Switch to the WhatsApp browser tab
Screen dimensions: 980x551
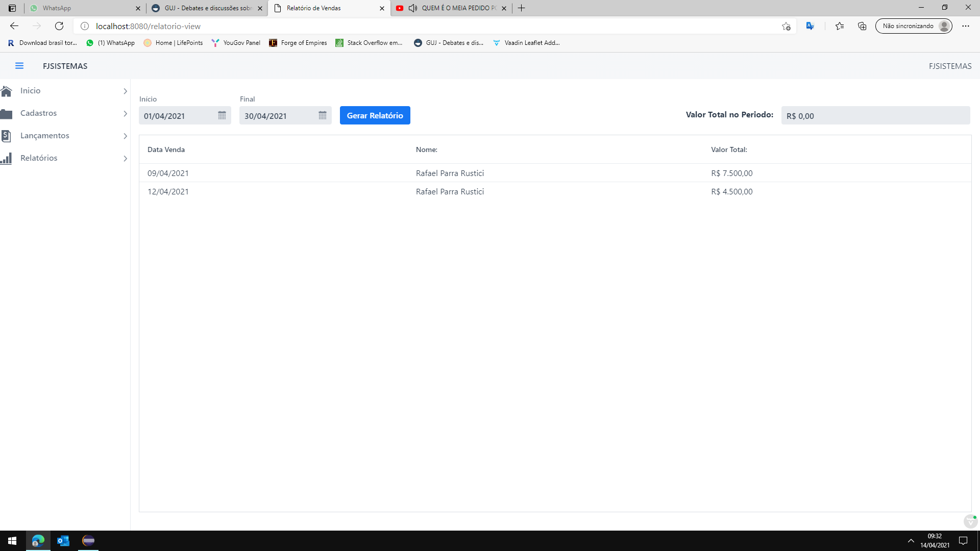[82, 8]
